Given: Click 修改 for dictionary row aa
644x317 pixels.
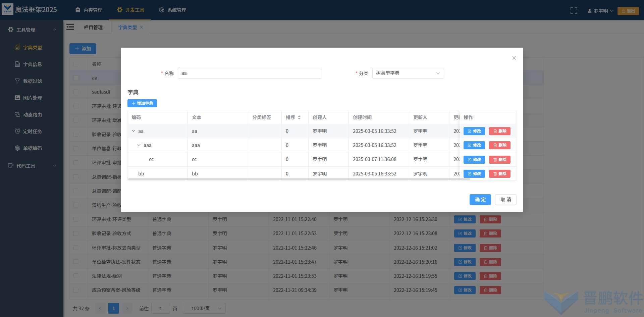Looking at the screenshot, I should tap(474, 131).
